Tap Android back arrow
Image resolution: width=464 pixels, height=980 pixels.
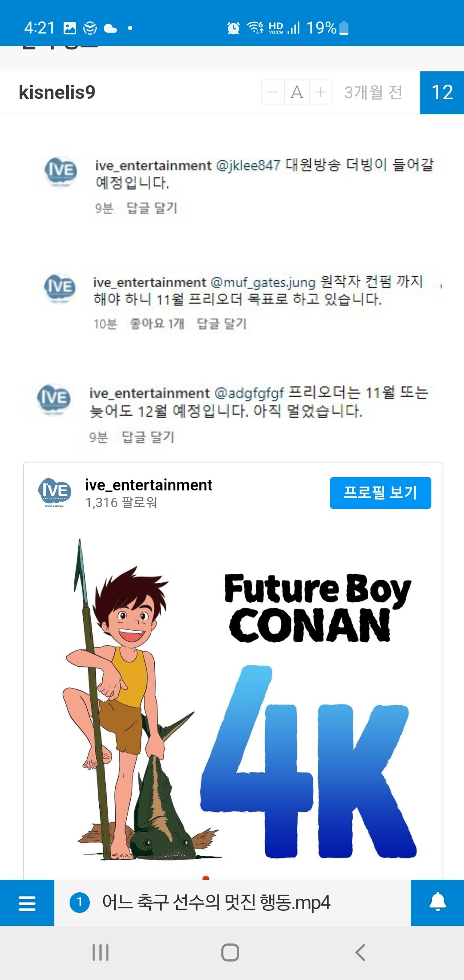click(360, 952)
